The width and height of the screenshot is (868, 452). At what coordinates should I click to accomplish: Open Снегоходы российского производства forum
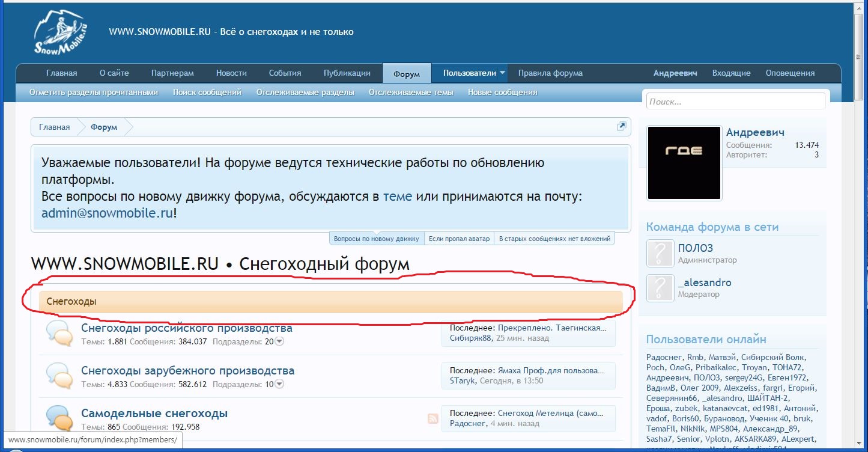(x=187, y=328)
